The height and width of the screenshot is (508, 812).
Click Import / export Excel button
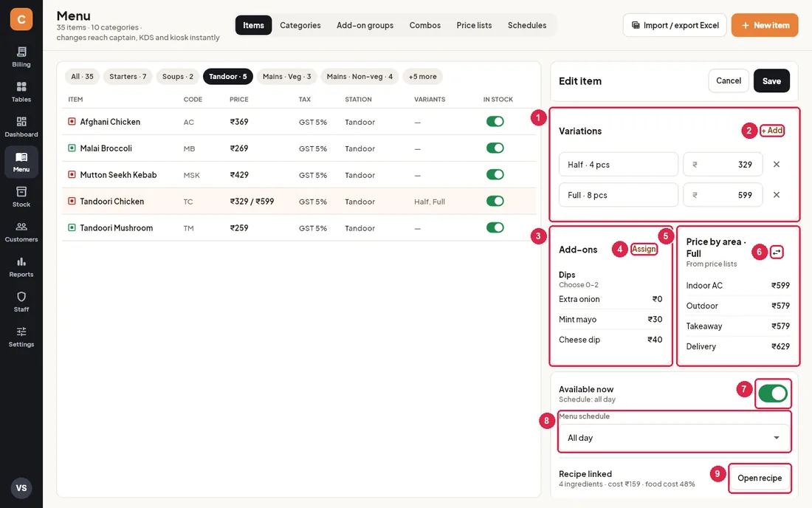point(675,25)
